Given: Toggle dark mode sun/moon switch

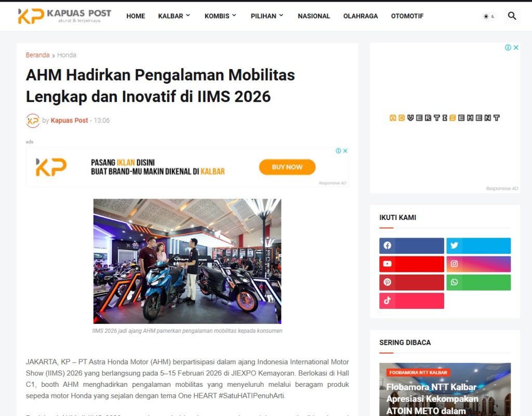Looking at the screenshot, I should [489, 16].
